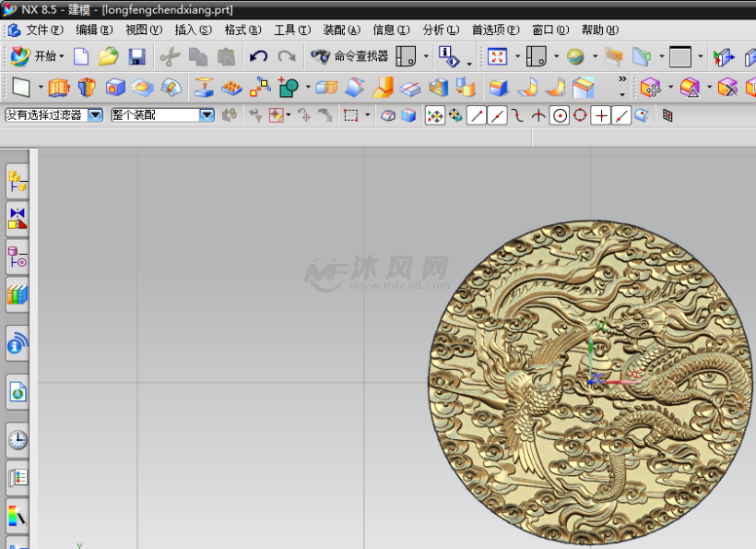This screenshot has height=549, width=756.
Task: Click the Cut scissors icon
Action: (170, 57)
